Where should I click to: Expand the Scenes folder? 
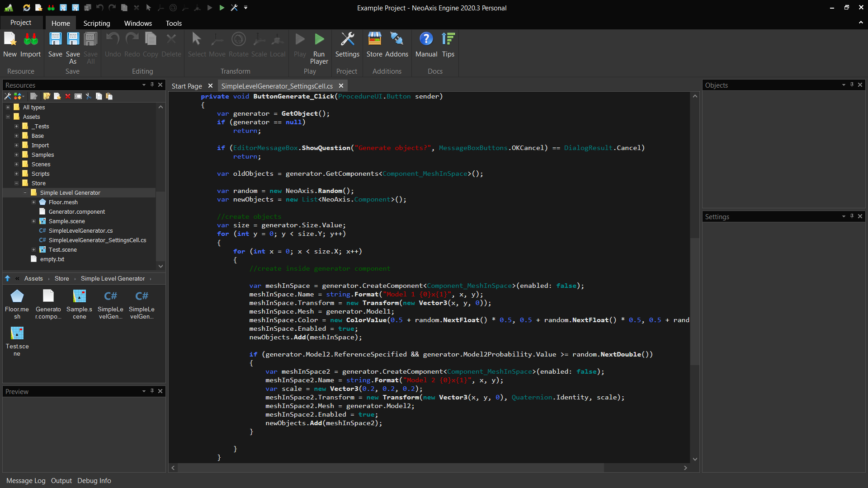(x=17, y=164)
